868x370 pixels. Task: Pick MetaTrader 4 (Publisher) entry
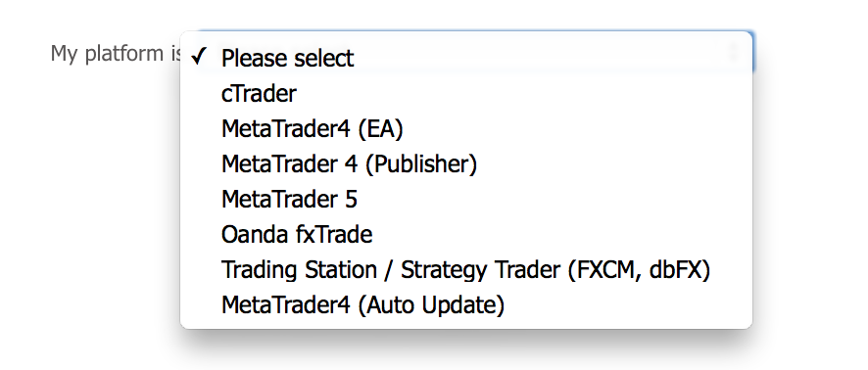click(466, 163)
